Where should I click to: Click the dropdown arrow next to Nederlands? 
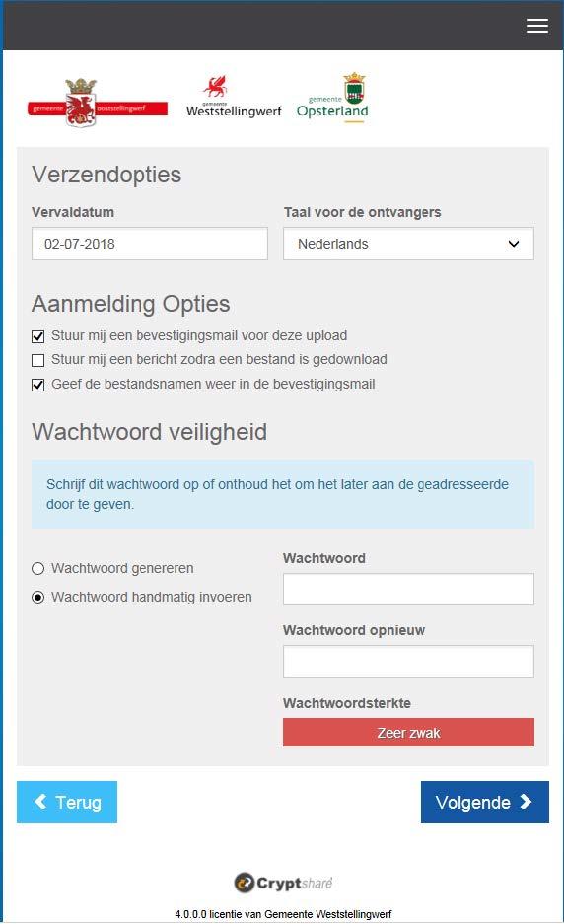(514, 244)
